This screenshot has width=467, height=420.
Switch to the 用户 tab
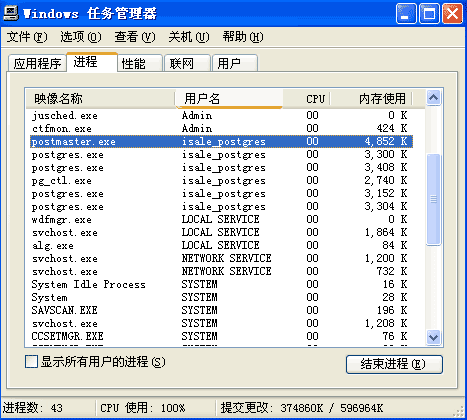click(235, 63)
